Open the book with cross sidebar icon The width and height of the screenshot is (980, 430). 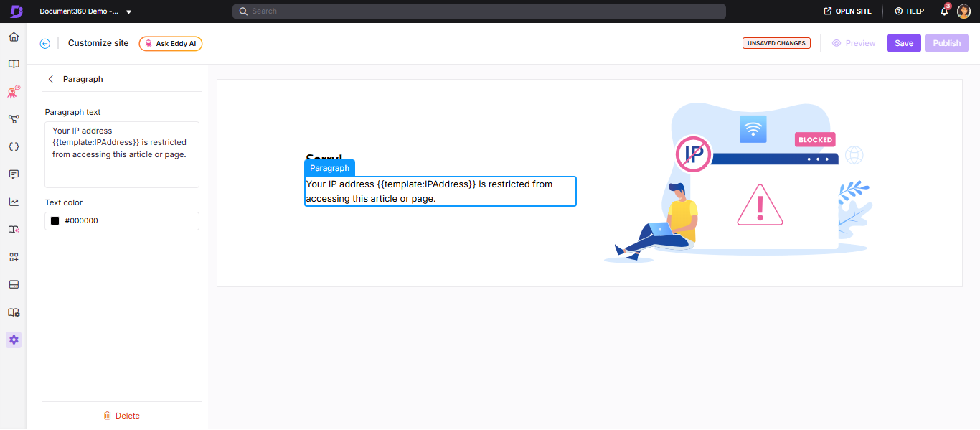[14, 229]
